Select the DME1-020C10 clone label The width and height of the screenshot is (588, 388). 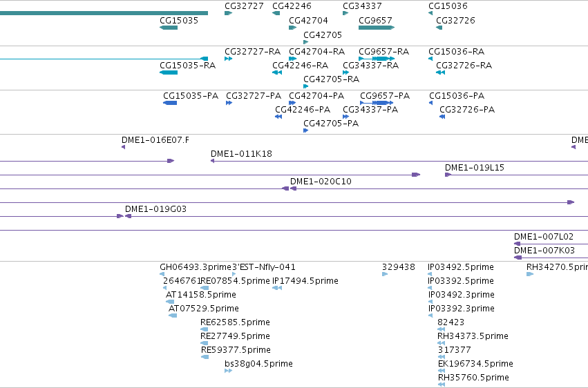321,182
